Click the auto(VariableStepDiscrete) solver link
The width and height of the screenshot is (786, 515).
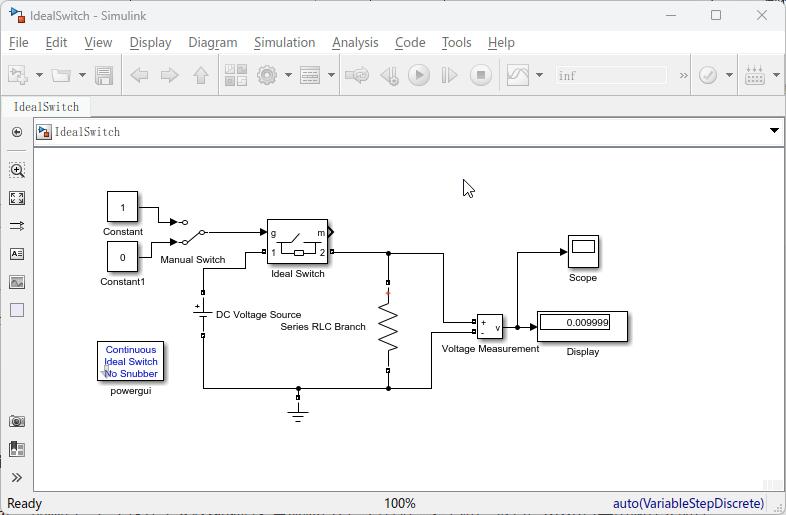[688, 503]
